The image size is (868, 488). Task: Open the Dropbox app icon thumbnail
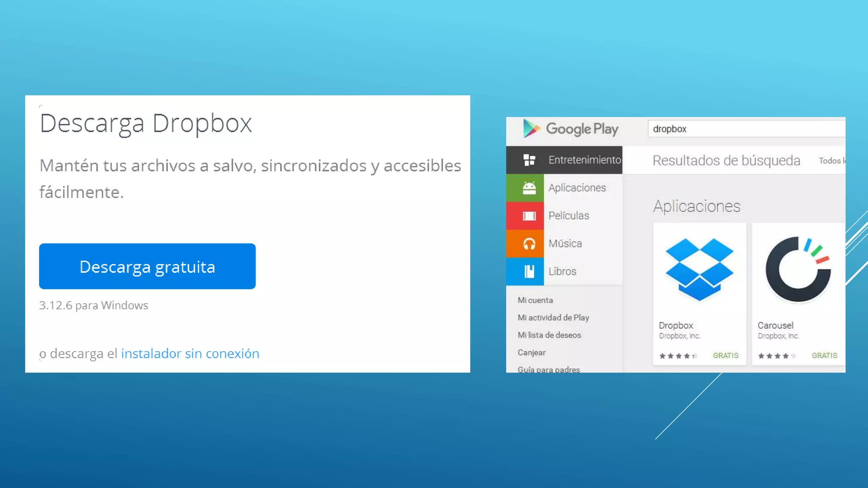pyautogui.click(x=699, y=270)
